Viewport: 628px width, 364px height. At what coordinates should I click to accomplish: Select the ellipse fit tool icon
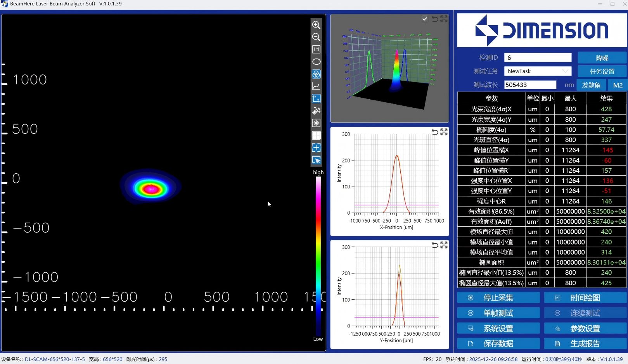click(x=316, y=62)
